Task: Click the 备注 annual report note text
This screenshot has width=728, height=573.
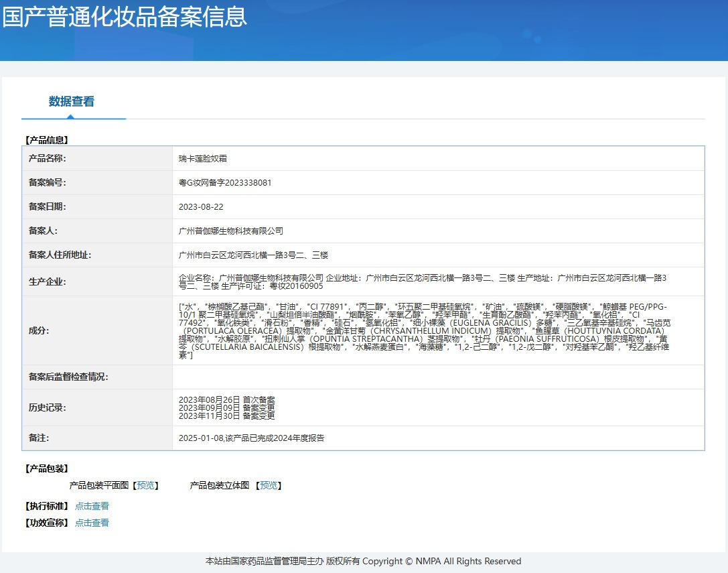Action: (251, 438)
